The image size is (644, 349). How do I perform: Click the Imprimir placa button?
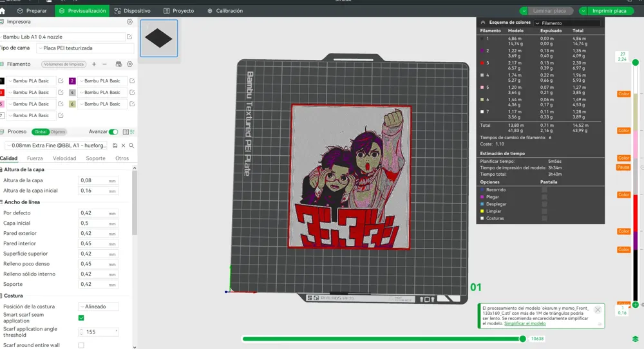609,11
